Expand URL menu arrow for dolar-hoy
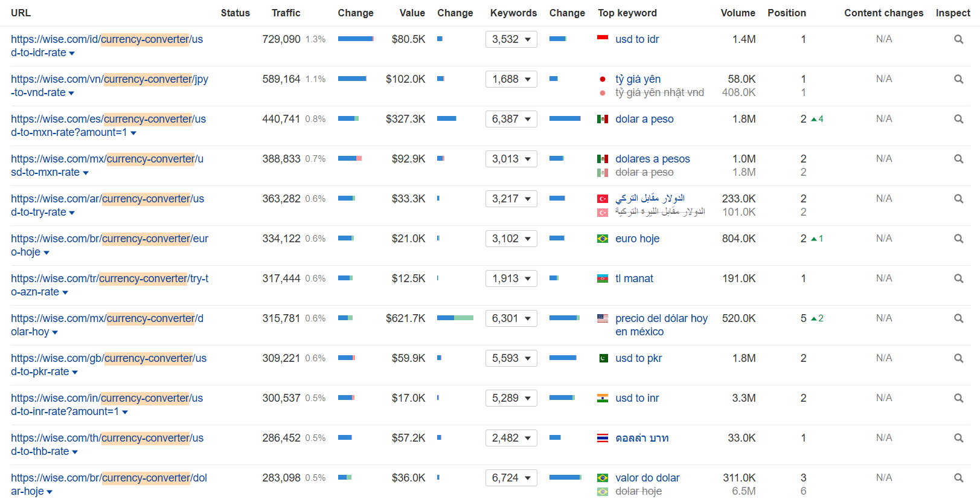This screenshot has height=499, width=980. 55,333
